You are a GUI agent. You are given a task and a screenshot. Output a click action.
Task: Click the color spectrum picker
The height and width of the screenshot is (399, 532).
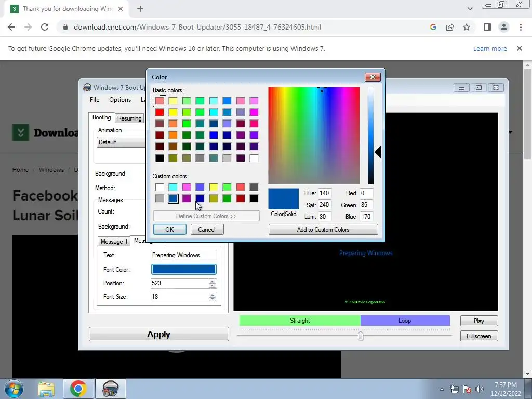[x=314, y=136]
